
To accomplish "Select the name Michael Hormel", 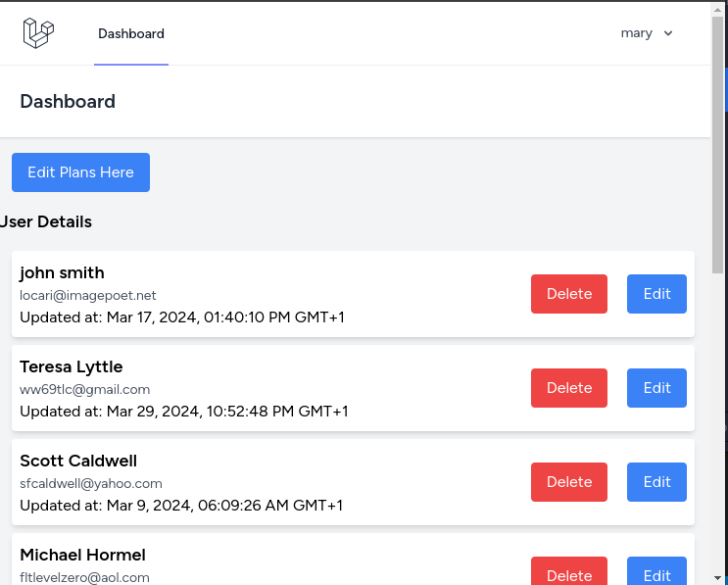I will pyautogui.click(x=82, y=555).
